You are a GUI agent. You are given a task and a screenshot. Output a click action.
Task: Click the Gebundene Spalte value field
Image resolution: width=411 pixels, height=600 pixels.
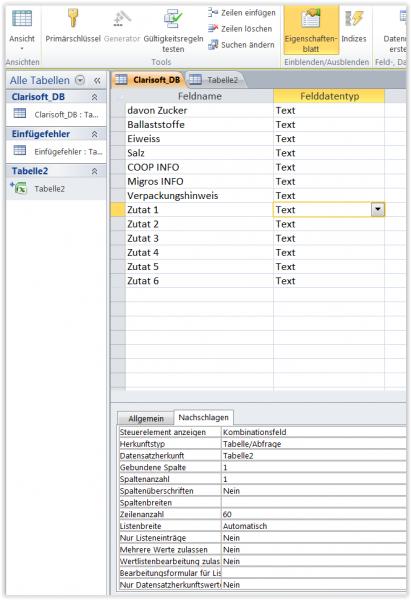tap(313, 467)
